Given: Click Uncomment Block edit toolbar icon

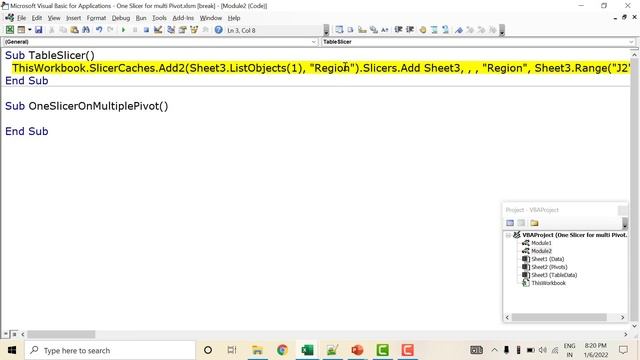Looking at the screenshot, I should click(445, 30).
